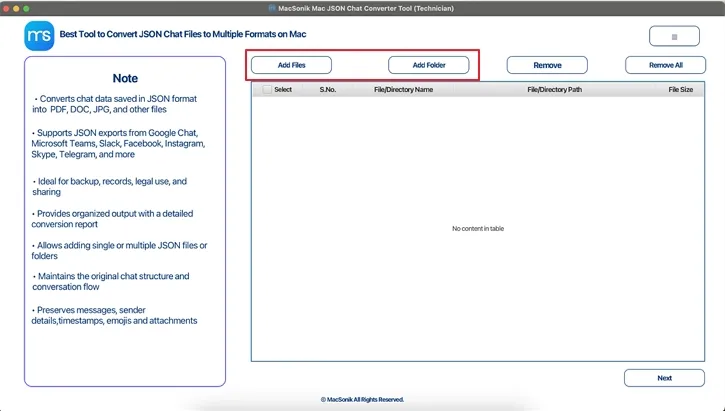Click the 'Allows adding single or multiple JSON files' note

(x=119, y=251)
